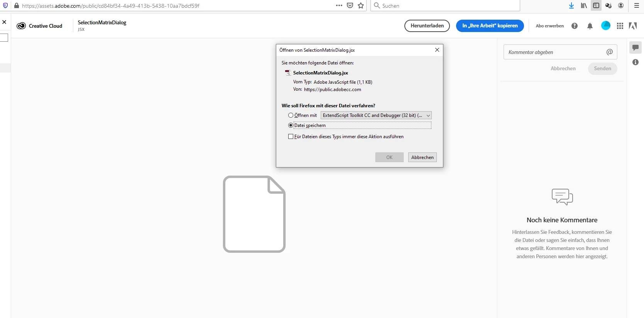
Task: Expand the ExtendScript Toolkit application dropdown
Action: [x=376, y=115]
